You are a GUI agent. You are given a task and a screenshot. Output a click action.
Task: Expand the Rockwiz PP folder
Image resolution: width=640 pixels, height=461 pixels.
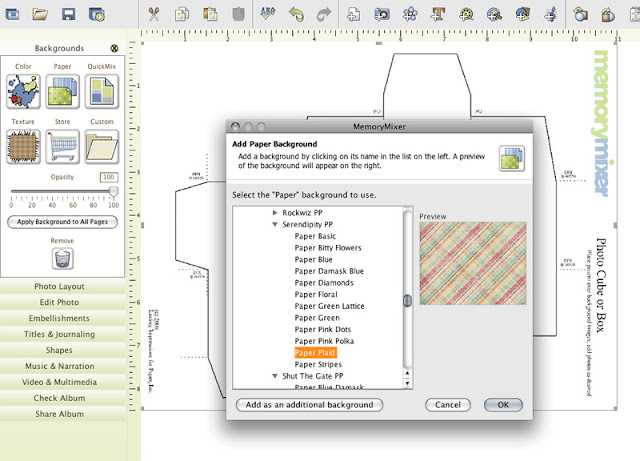point(275,213)
